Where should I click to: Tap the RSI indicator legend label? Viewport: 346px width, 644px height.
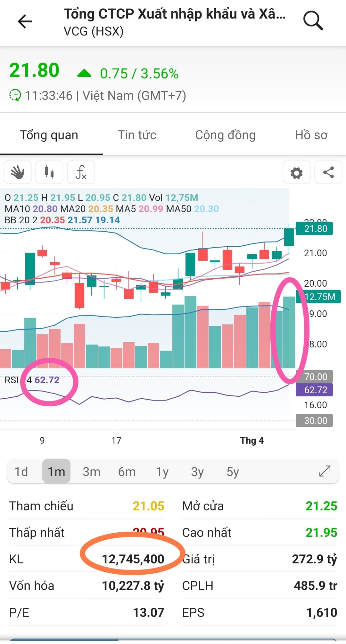pyautogui.click(x=12, y=380)
